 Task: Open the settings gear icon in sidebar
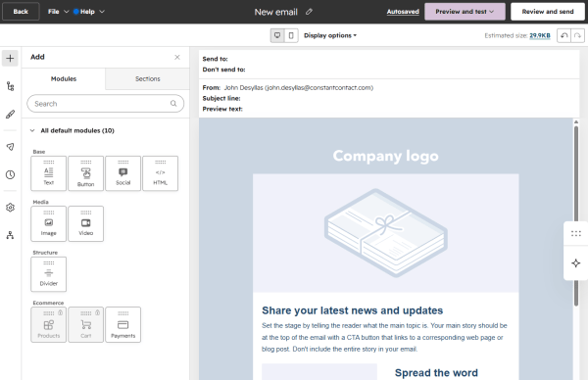point(10,208)
